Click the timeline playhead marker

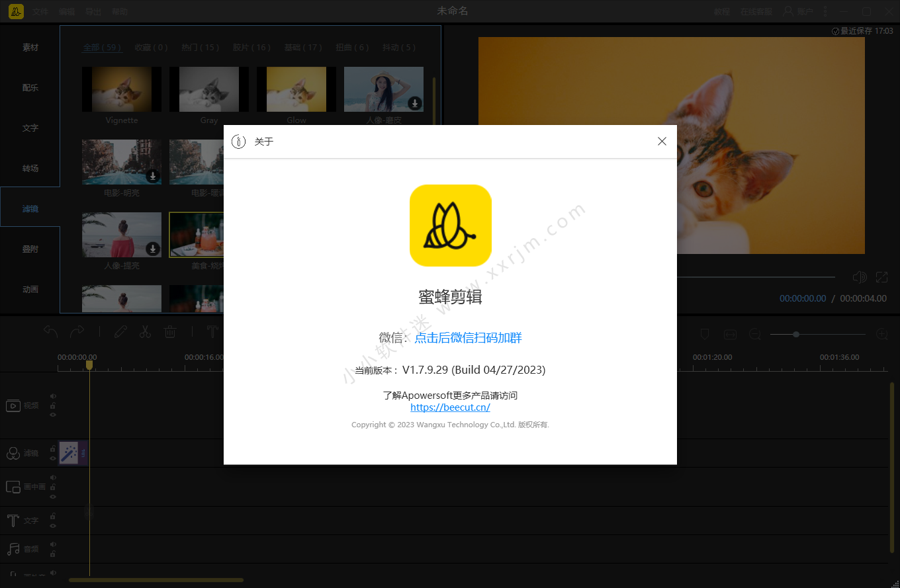(x=89, y=365)
